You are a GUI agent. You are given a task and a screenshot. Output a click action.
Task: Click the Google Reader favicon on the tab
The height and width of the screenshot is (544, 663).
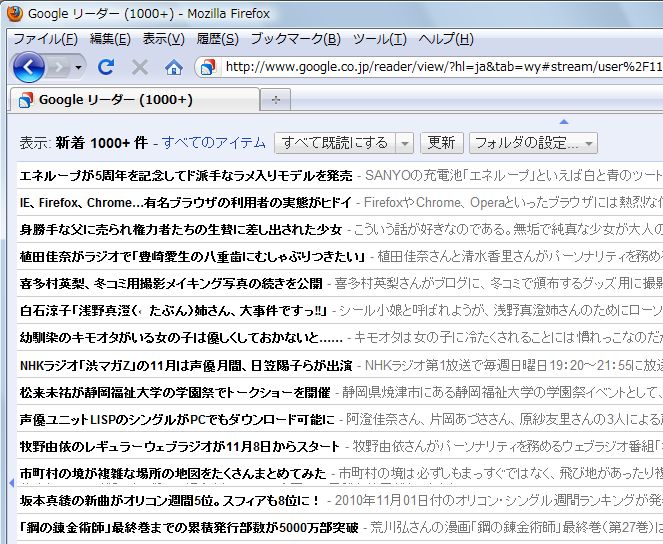pos(25,100)
